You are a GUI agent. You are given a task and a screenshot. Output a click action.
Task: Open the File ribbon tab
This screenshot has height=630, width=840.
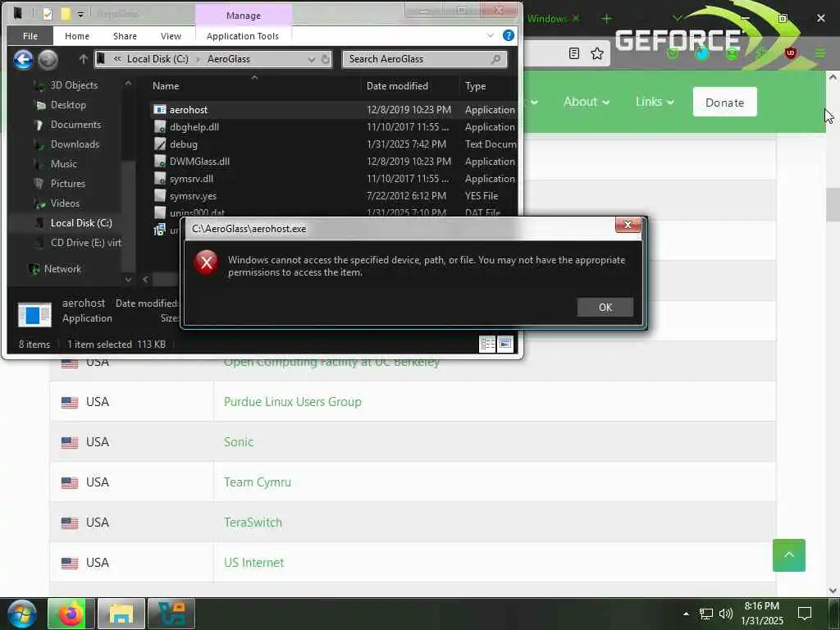click(30, 36)
